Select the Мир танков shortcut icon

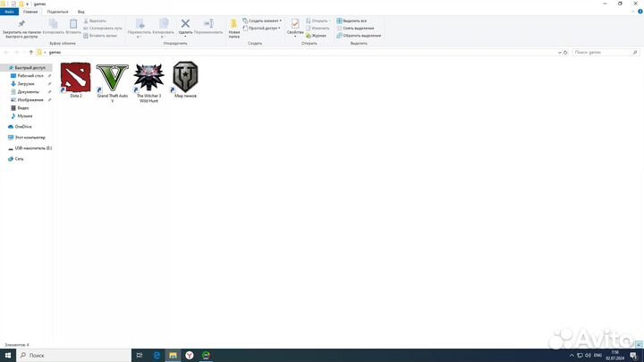(x=185, y=79)
